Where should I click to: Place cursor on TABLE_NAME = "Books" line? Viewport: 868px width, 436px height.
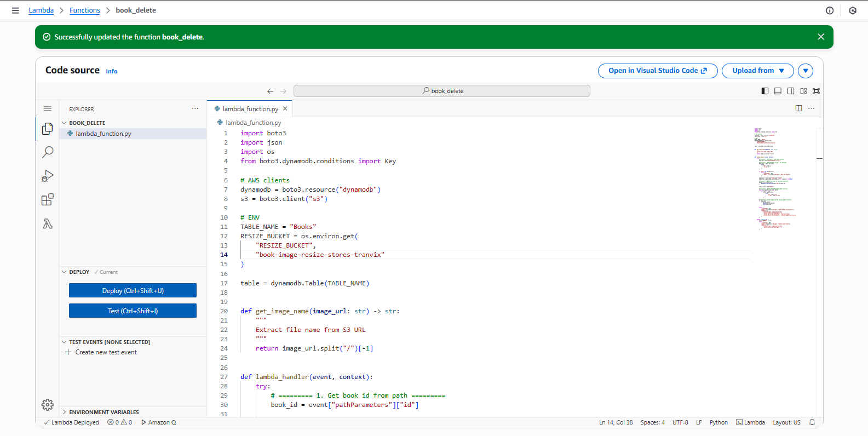point(278,227)
